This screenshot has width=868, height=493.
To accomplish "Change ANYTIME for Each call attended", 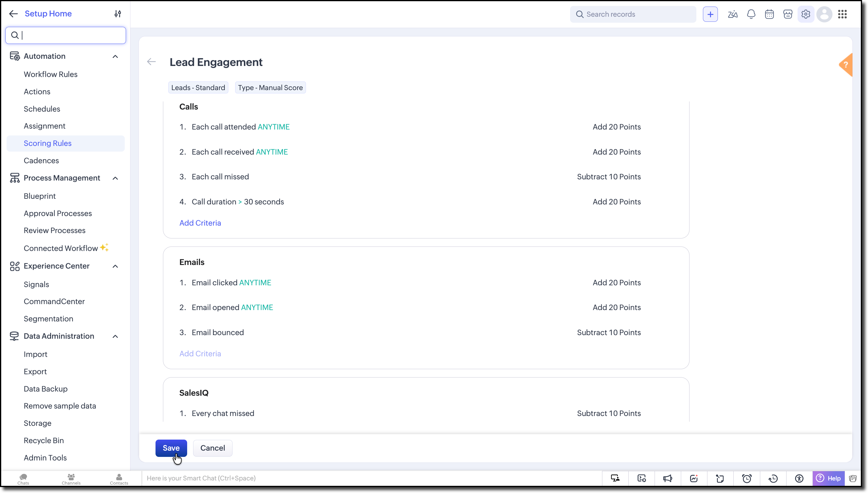I will [274, 127].
